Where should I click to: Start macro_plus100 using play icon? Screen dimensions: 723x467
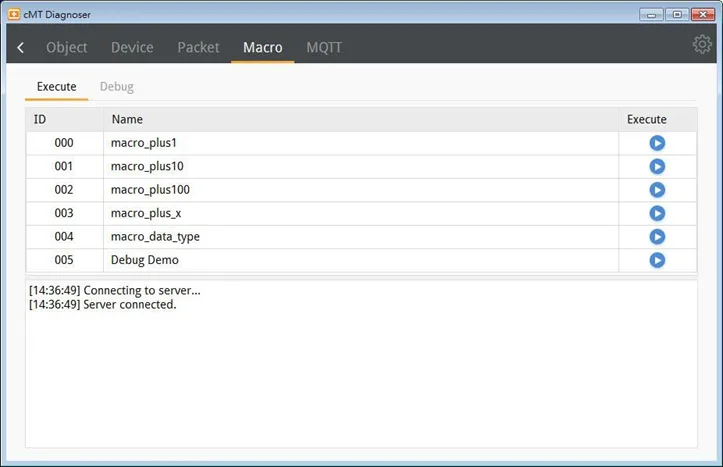pos(657,190)
